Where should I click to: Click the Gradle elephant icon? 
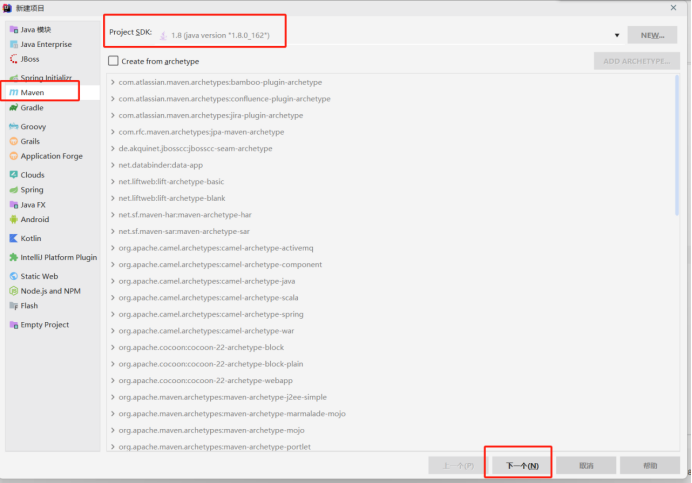coord(14,108)
